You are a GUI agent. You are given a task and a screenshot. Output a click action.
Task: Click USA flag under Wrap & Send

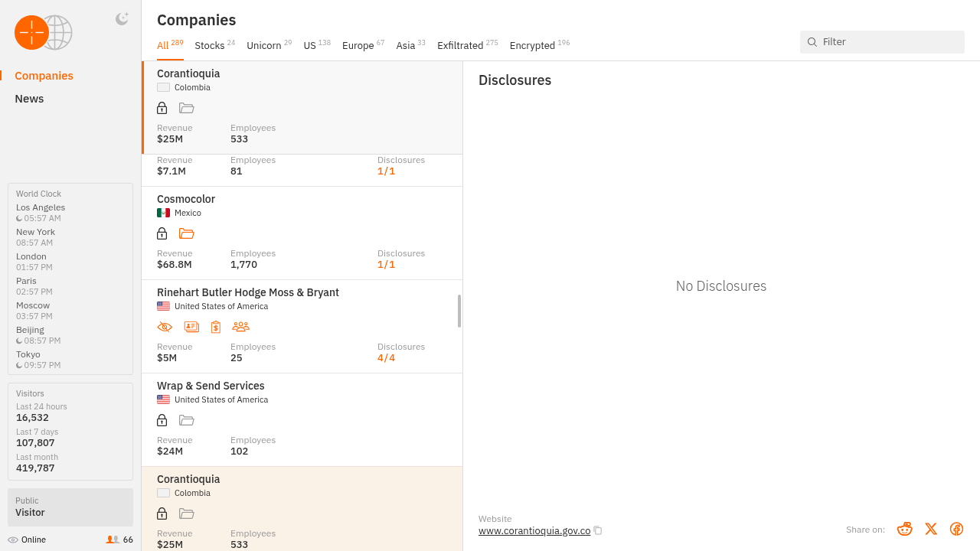point(163,399)
